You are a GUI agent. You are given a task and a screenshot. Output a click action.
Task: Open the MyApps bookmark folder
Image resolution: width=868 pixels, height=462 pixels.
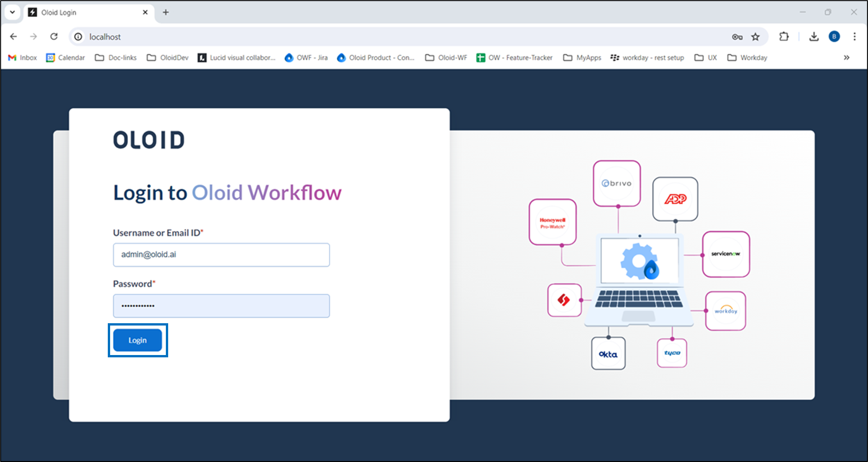click(x=582, y=58)
